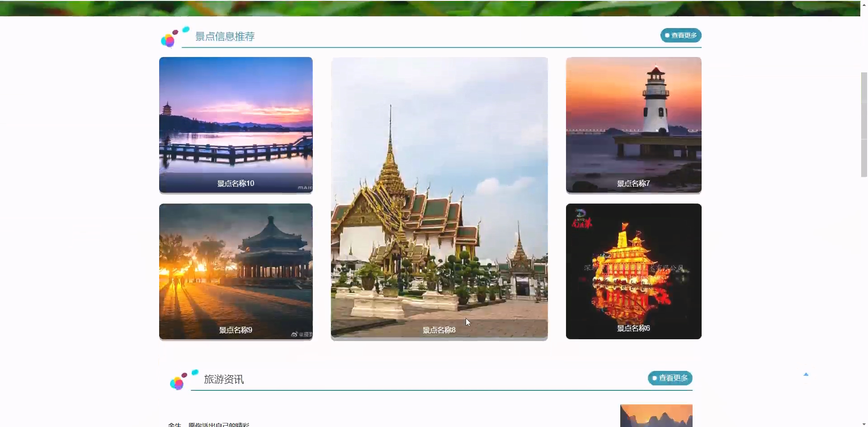Click the 景点名称8 caption text
This screenshot has width=868, height=427.
click(x=439, y=330)
